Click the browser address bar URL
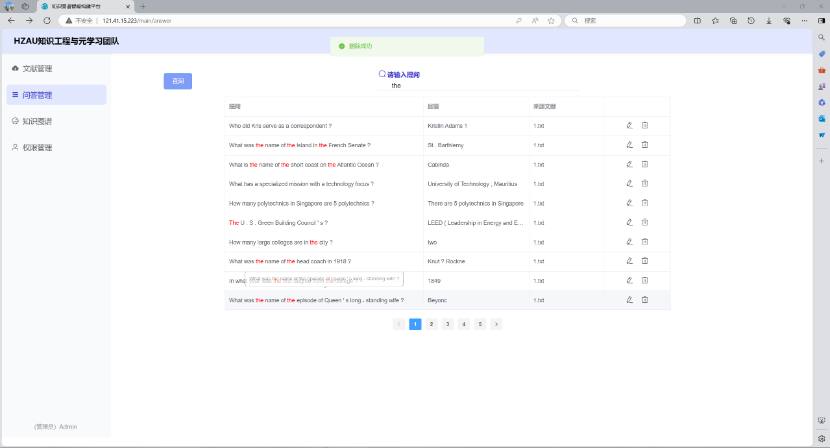The width and height of the screenshot is (830, 448). point(150,20)
